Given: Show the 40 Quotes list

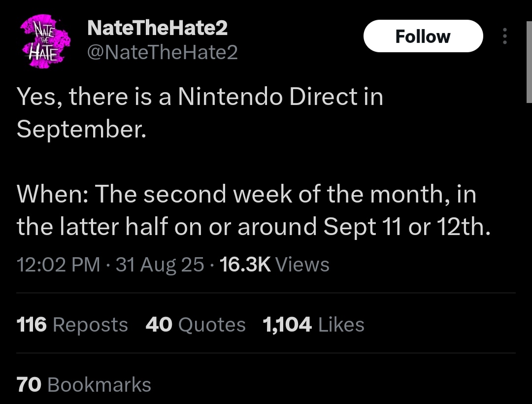Looking at the screenshot, I should pos(196,324).
